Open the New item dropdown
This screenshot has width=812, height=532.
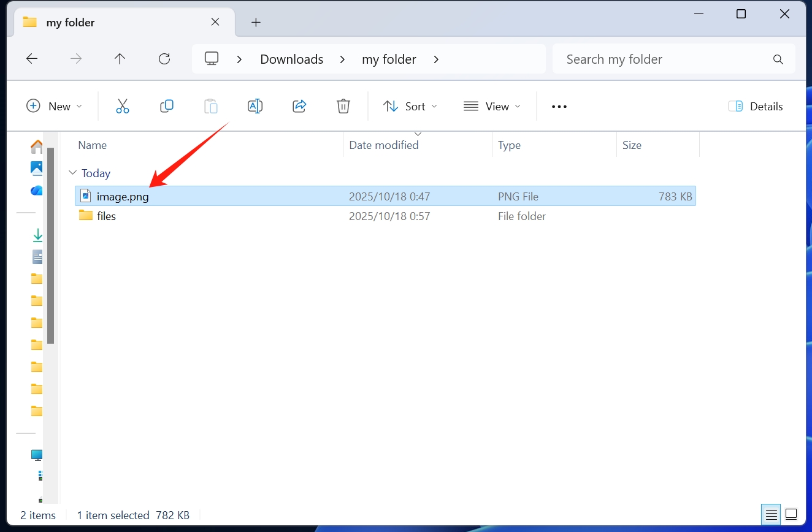coord(54,106)
